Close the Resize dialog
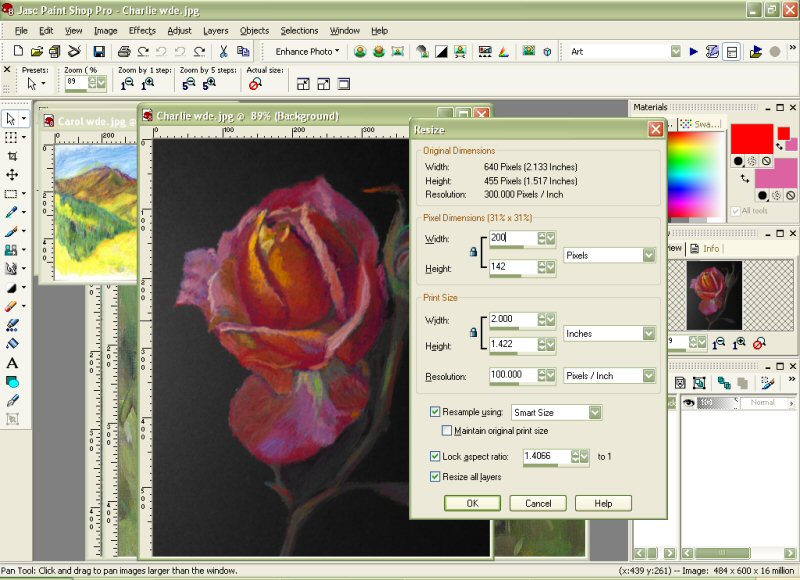 pos(656,130)
